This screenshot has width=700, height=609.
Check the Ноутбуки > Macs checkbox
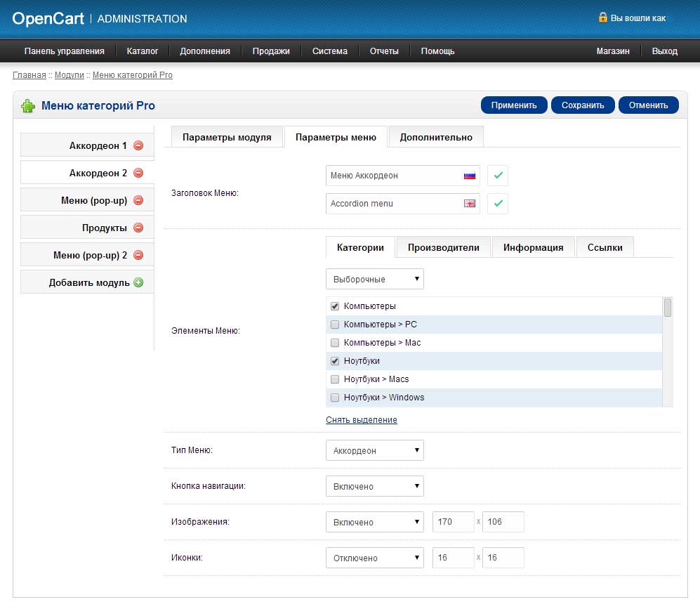335,379
